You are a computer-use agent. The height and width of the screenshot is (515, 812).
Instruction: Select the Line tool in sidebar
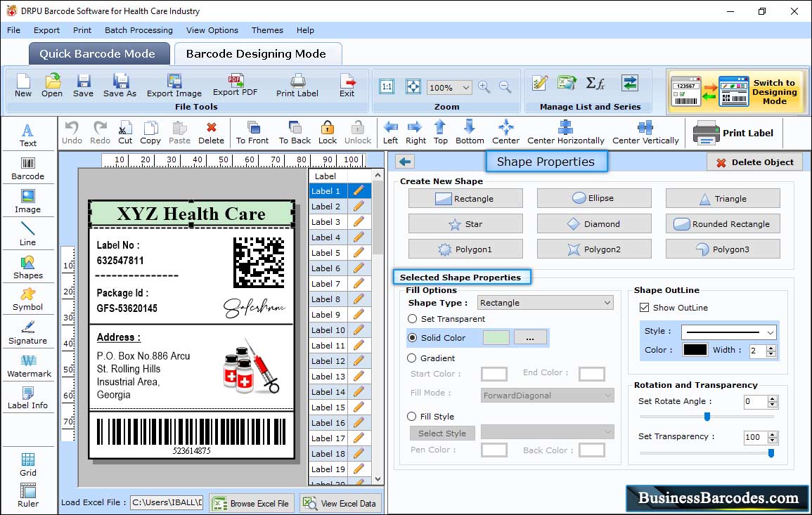point(28,234)
